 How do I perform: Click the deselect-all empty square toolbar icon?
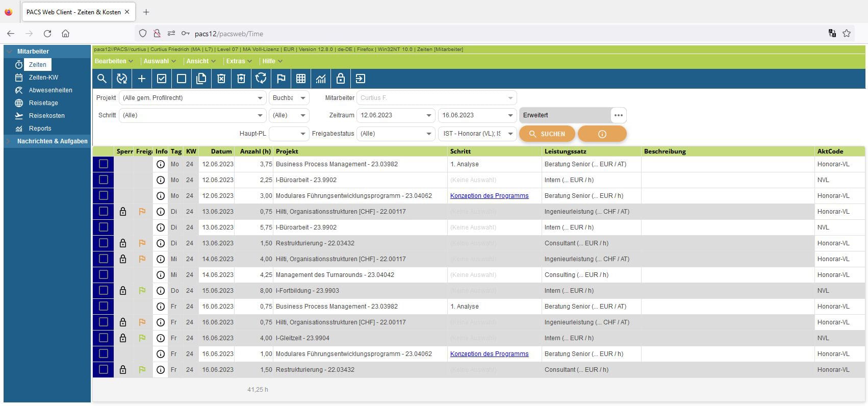tap(182, 79)
